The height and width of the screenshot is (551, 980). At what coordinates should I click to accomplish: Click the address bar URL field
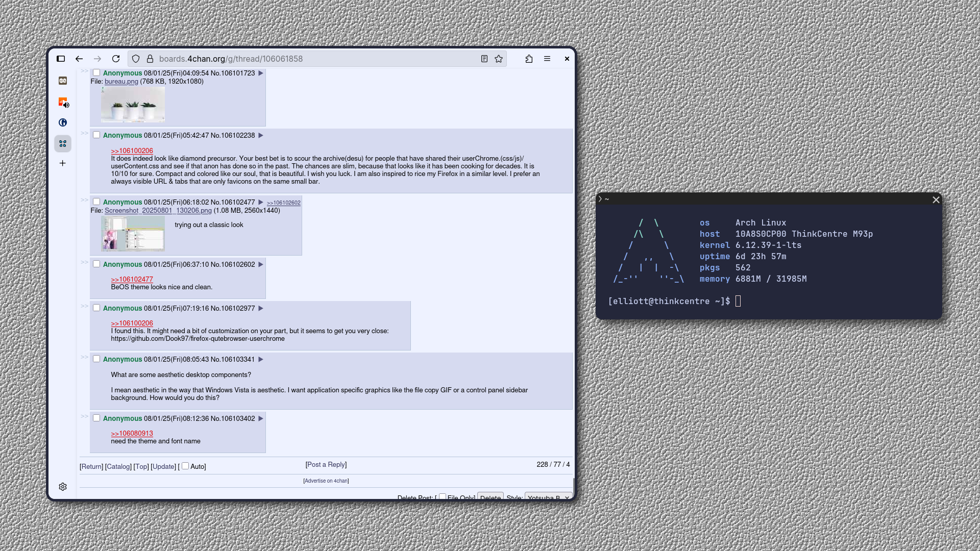click(316, 59)
